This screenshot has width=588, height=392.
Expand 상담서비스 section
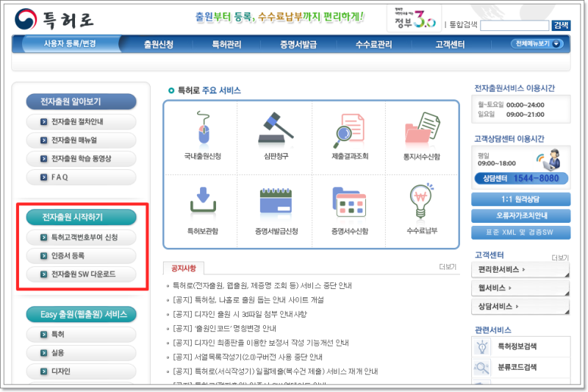[x=520, y=307]
